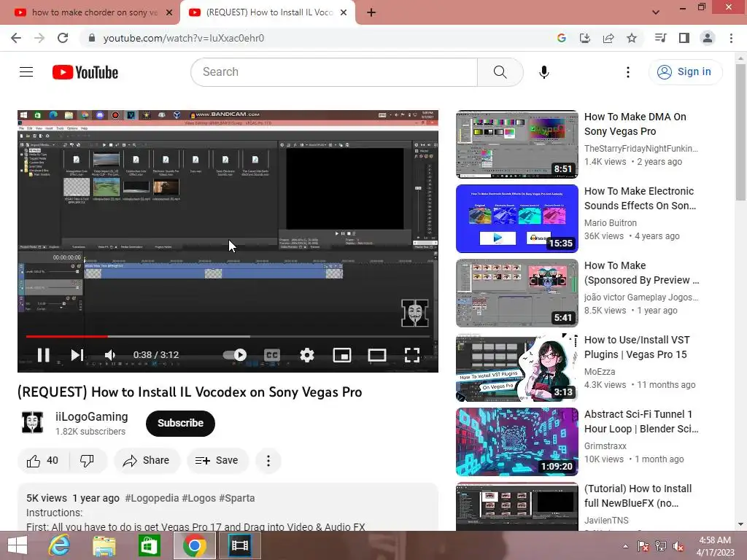
Task: Pause the video playback
Action: tap(43, 355)
